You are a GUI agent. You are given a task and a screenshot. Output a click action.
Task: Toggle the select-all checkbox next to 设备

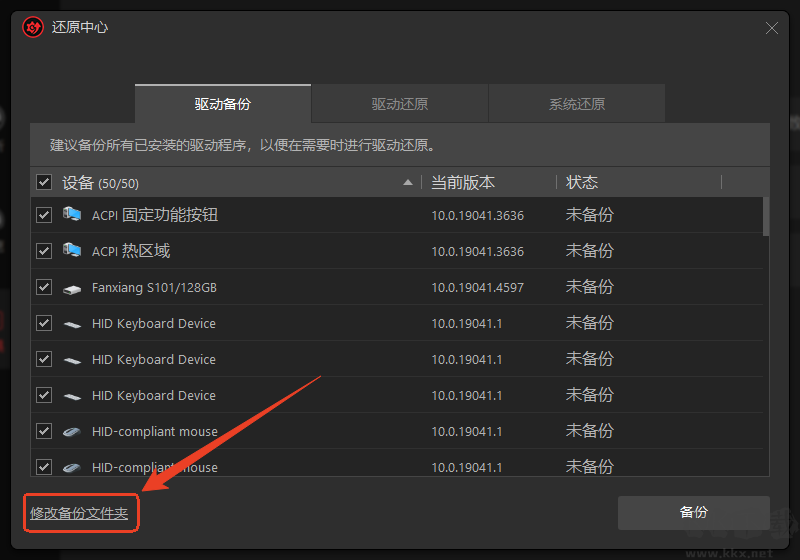tap(44, 182)
